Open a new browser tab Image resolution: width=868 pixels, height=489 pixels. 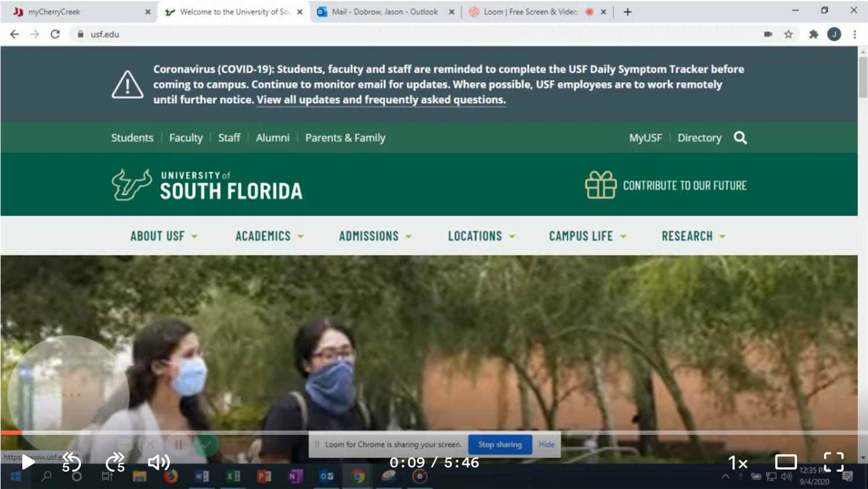627,12
